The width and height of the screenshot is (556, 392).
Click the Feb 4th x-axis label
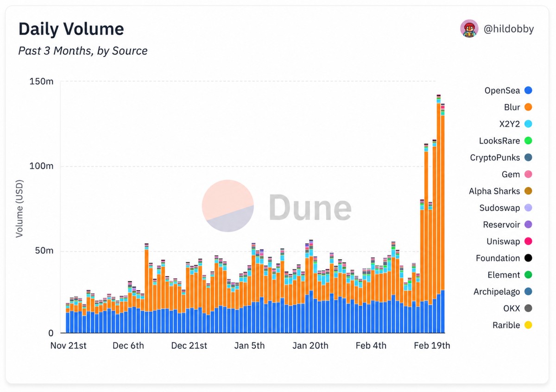pos(371,346)
